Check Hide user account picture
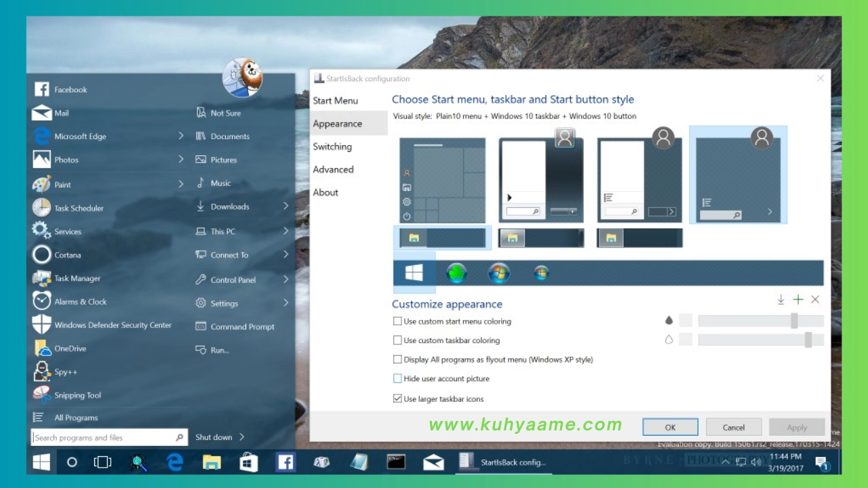 (397, 378)
